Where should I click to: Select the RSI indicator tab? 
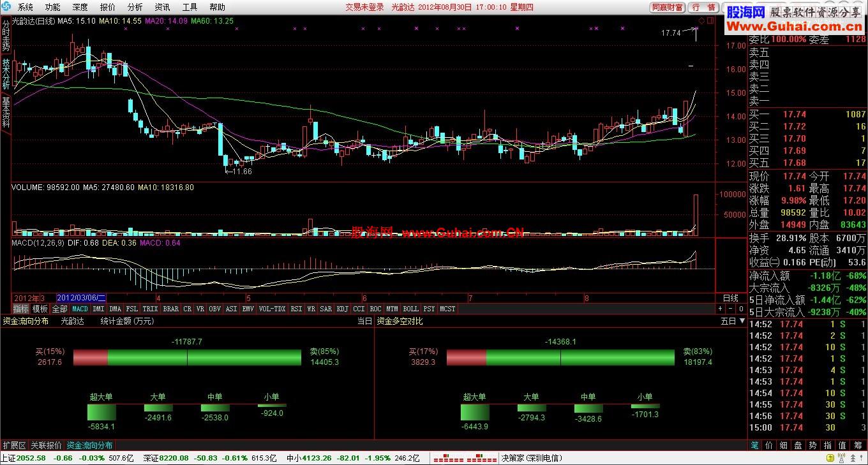tap(296, 309)
